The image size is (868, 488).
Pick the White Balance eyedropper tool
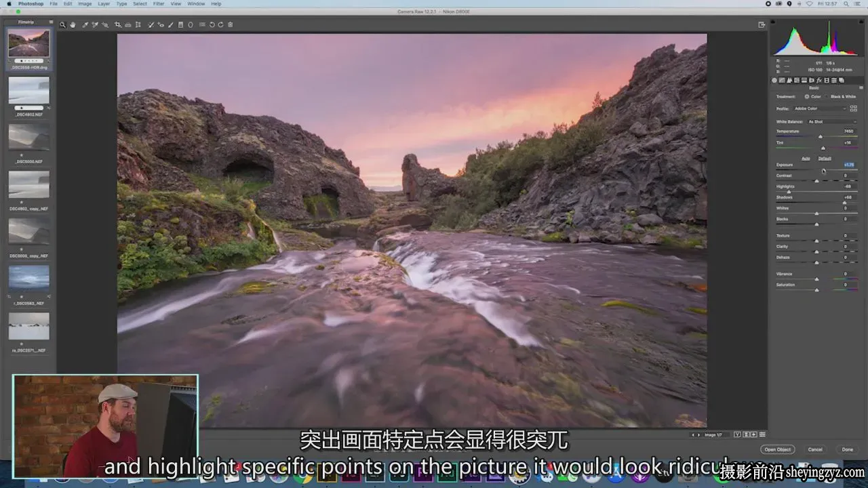(x=85, y=25)
